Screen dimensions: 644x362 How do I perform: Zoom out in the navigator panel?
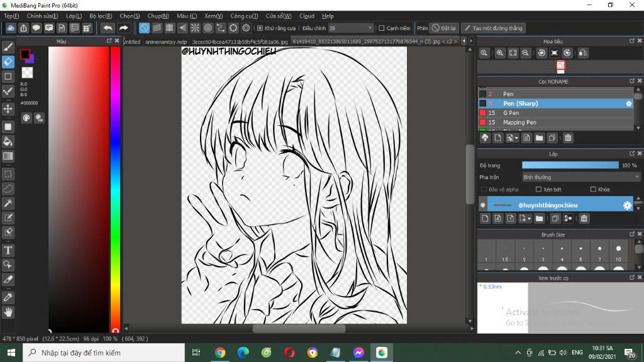[x=525, y=53]
